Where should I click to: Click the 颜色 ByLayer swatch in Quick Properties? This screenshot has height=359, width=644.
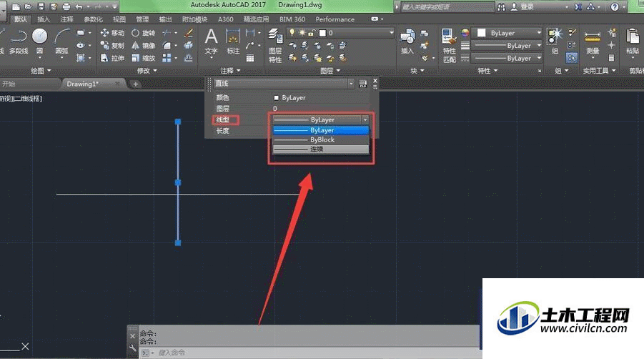pyautogui.click(x=277, y=98)
